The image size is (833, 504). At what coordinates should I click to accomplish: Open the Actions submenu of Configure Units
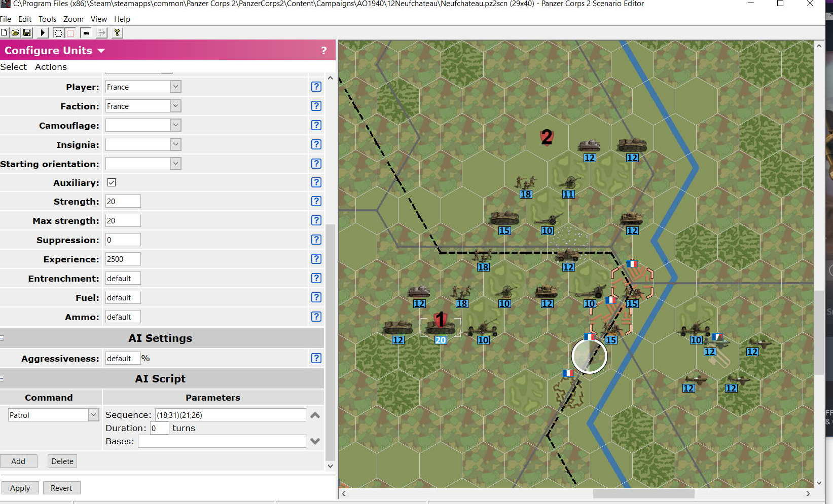tap(51, 67)
